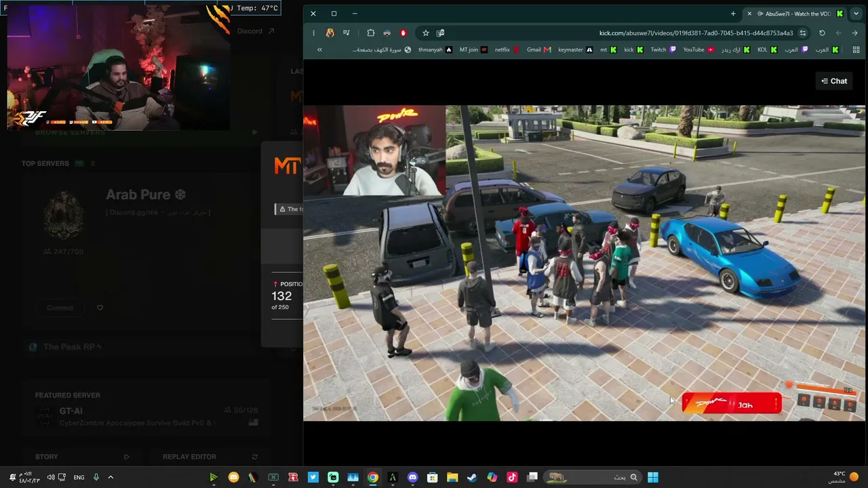Open the keymaster bookmark
This screenshot has width=868, height=488.
coord(576,49)
